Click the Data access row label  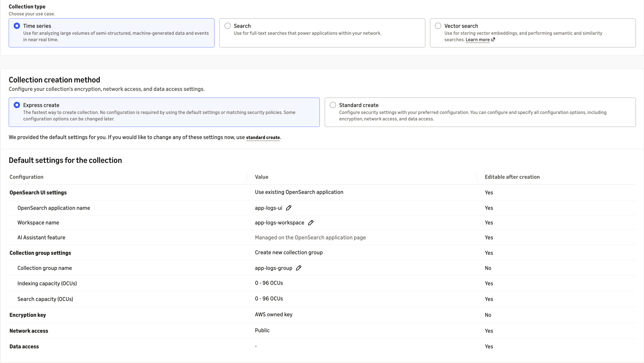24,346
